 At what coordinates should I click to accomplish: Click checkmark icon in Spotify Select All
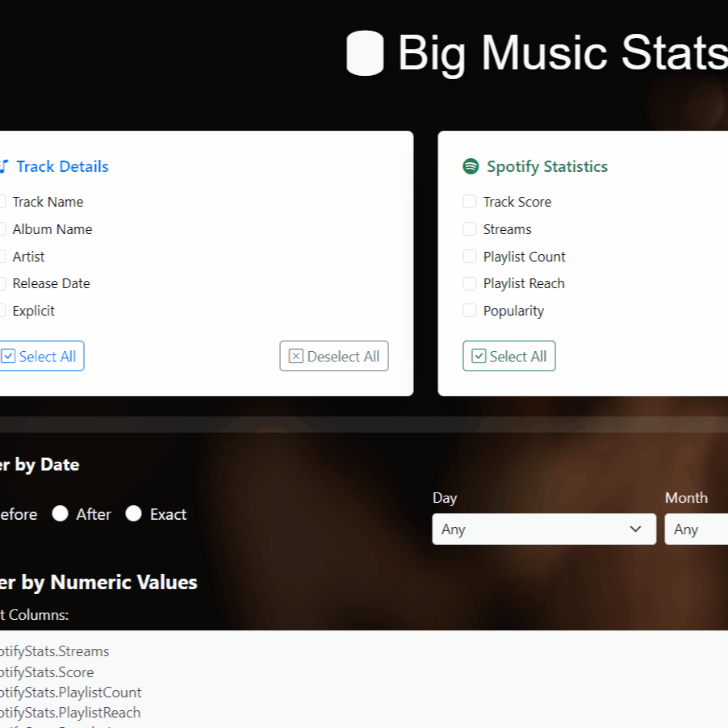tap(479, 357)
